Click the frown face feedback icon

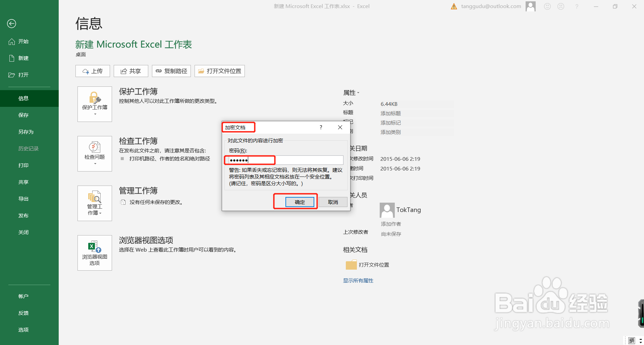(x=561, y=6)
